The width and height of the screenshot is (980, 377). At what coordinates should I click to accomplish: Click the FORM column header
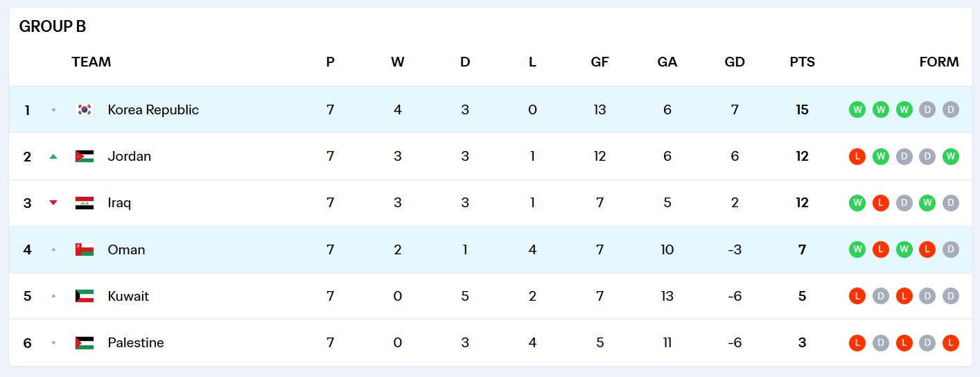pyautogui.click(x=939, y=62)
